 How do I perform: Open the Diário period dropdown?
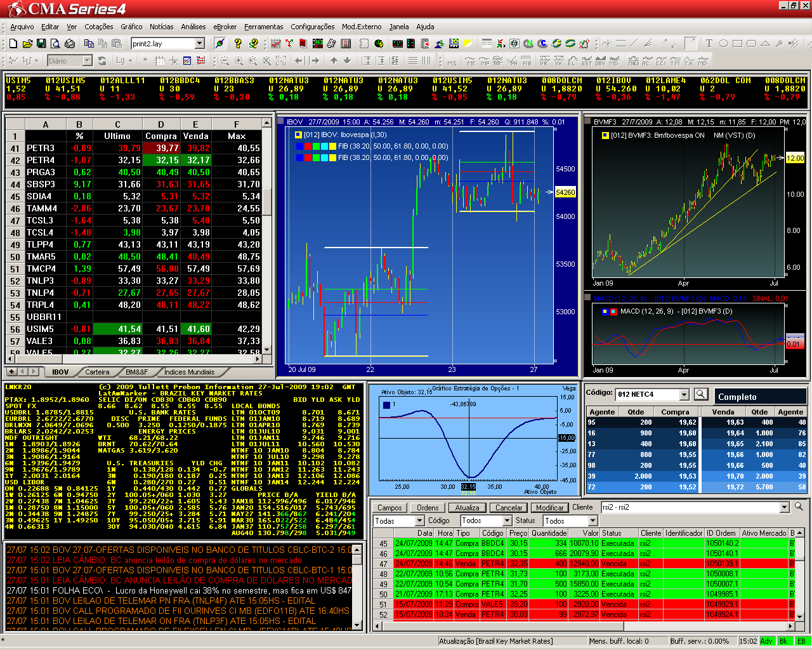87,61
